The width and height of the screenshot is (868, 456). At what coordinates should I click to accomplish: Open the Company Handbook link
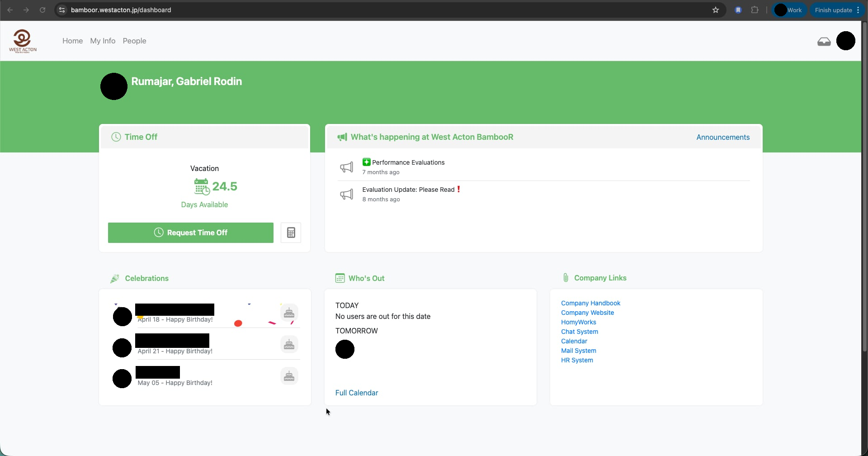coord(590,303)
